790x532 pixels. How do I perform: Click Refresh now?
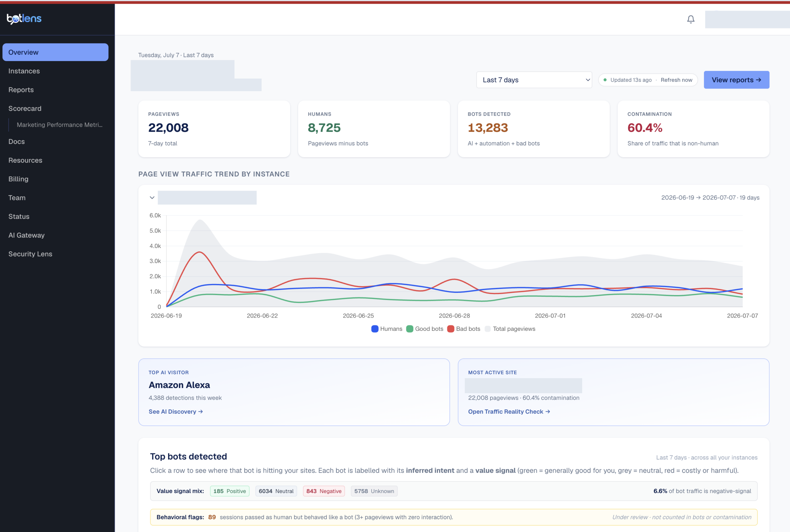point(676,80)
